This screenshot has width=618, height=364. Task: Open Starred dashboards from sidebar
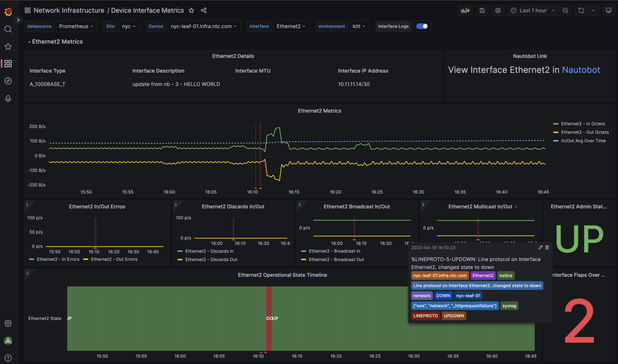(8, 47)
